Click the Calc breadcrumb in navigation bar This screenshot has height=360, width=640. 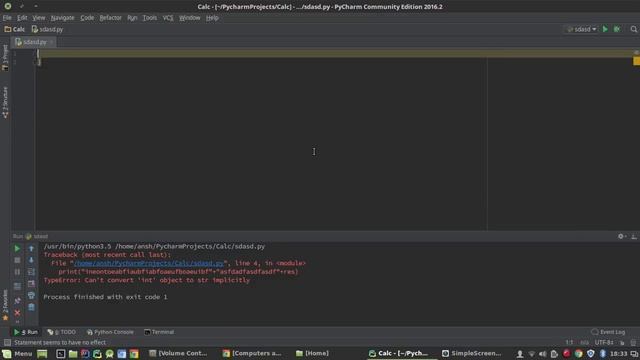15,29
